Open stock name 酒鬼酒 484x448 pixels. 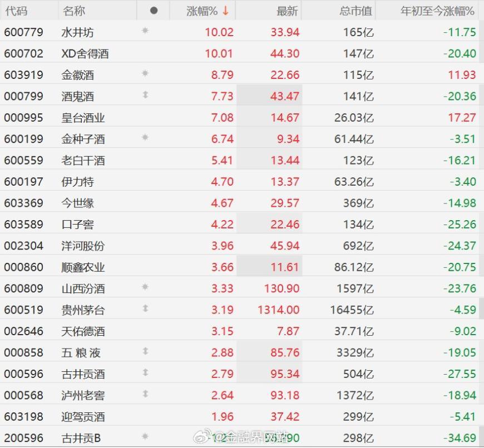click(78, 97)
